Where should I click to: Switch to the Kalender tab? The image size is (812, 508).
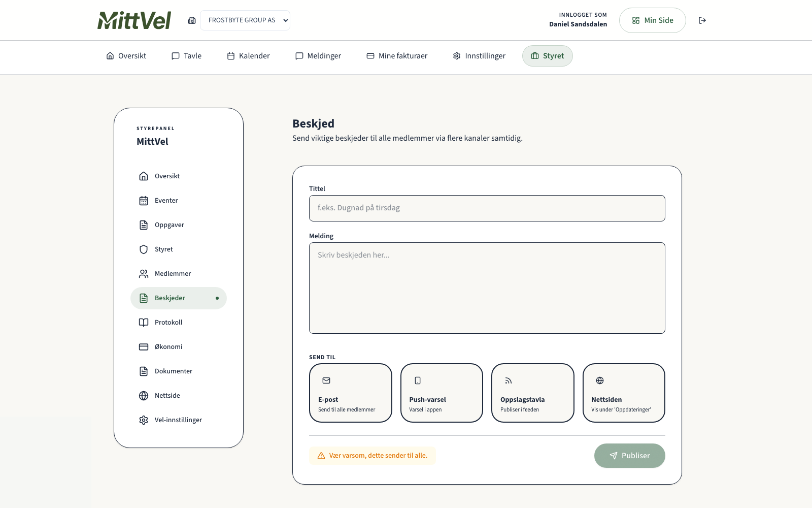point(248,56)
